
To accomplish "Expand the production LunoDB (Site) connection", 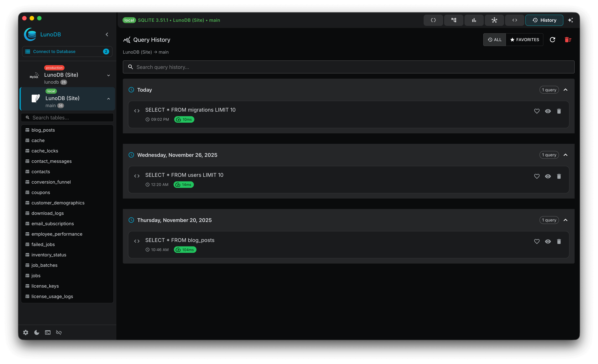I will pyautogui.click(x=108, y=75).
